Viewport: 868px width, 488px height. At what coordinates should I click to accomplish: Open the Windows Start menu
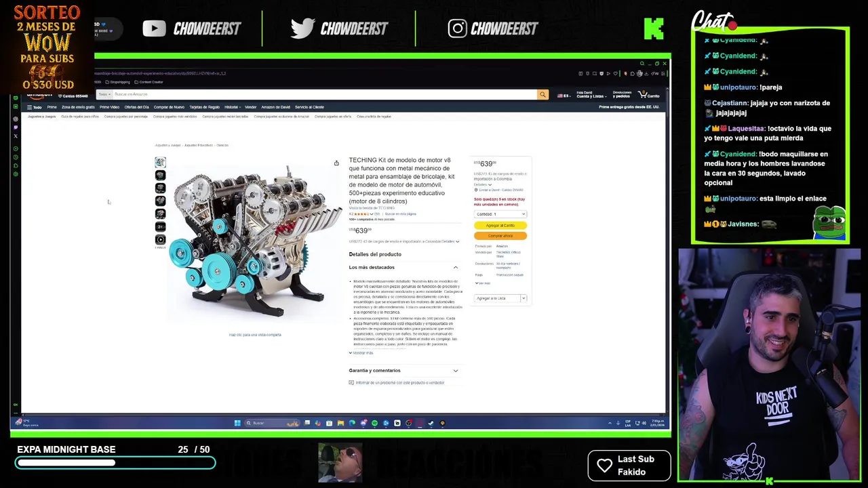click(x=237, y=423)
